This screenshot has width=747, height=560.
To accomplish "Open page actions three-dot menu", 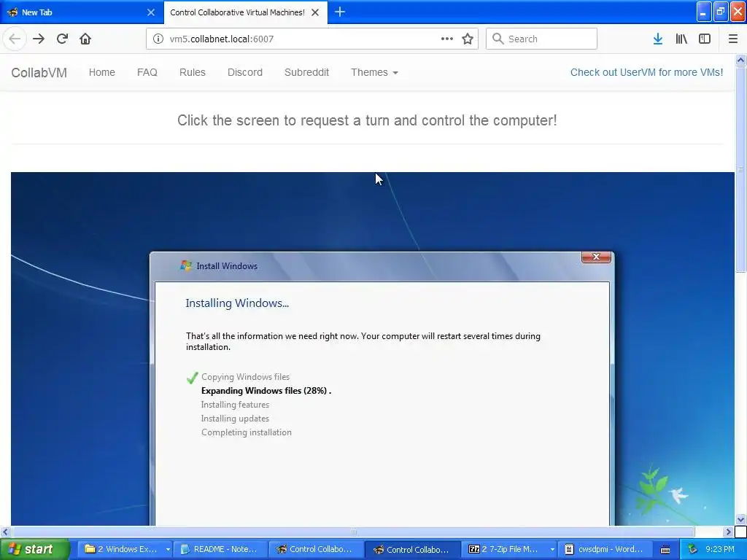I will (x=447, y=39).
